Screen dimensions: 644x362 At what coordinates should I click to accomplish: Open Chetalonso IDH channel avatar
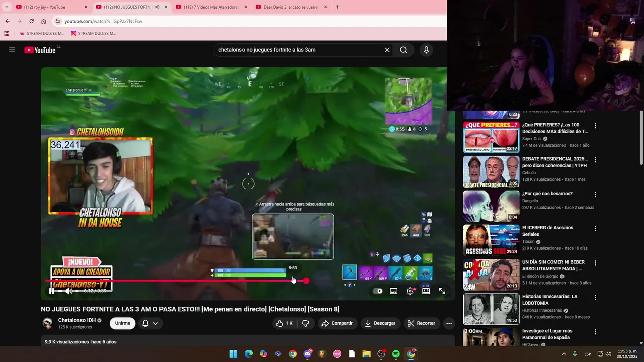[x=48, y=323]
